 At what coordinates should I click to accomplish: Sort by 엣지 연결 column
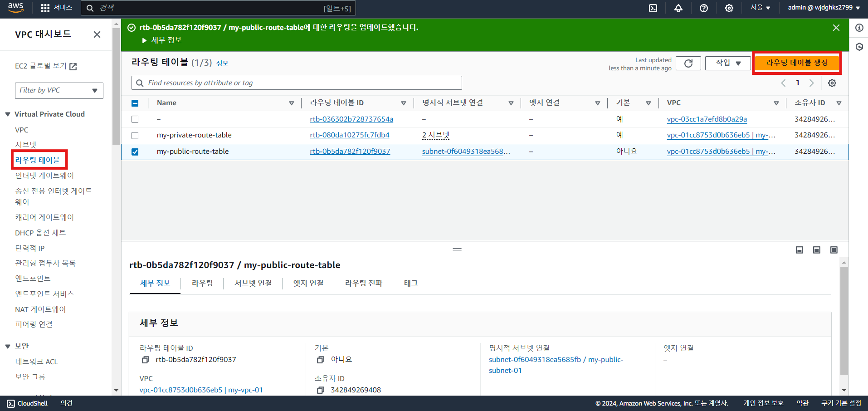pos(598,103)
